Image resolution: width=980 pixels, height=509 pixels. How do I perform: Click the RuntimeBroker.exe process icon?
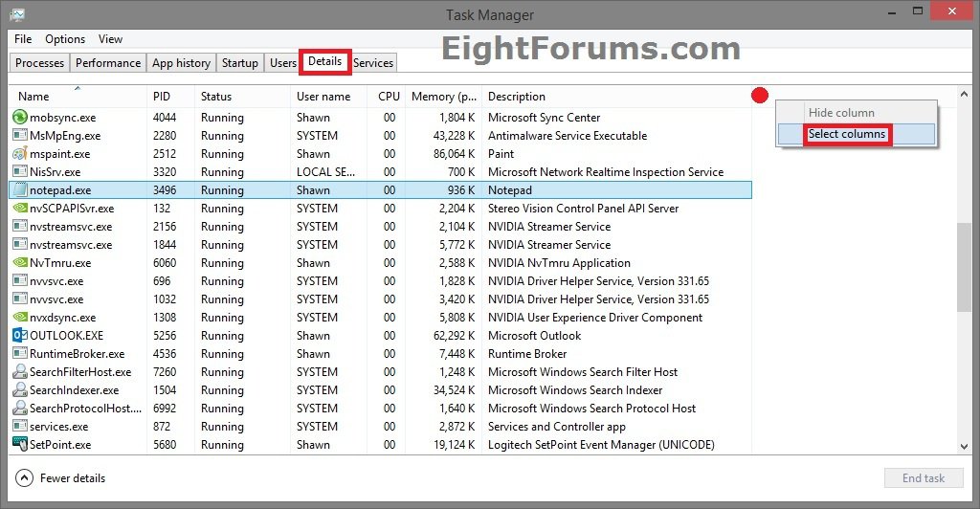click(x=20, y=353)
